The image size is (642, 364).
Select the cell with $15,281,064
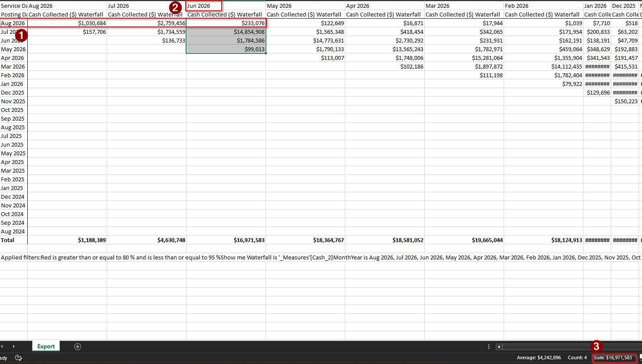click(464, 58)
